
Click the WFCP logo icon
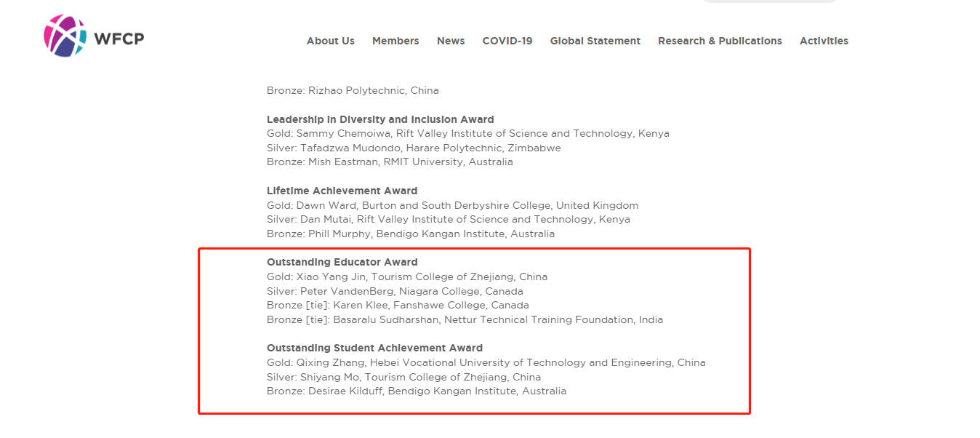(x=65, y=36)
